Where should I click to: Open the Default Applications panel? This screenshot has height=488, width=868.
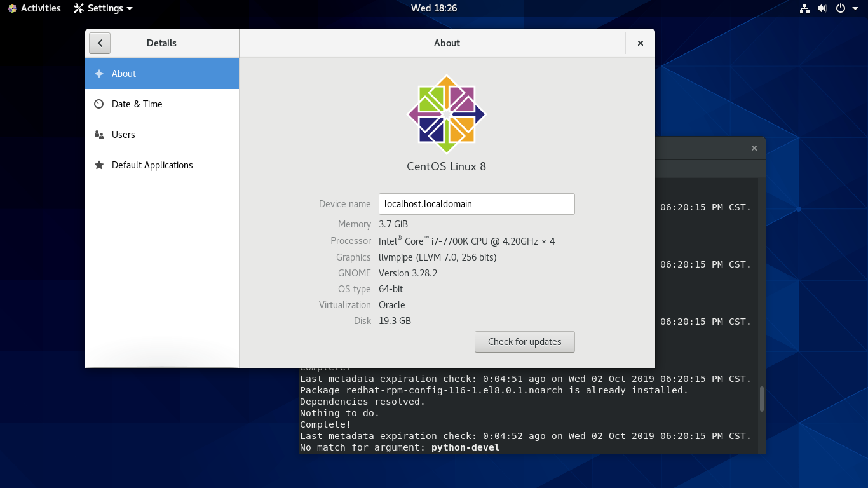[162, 165]
